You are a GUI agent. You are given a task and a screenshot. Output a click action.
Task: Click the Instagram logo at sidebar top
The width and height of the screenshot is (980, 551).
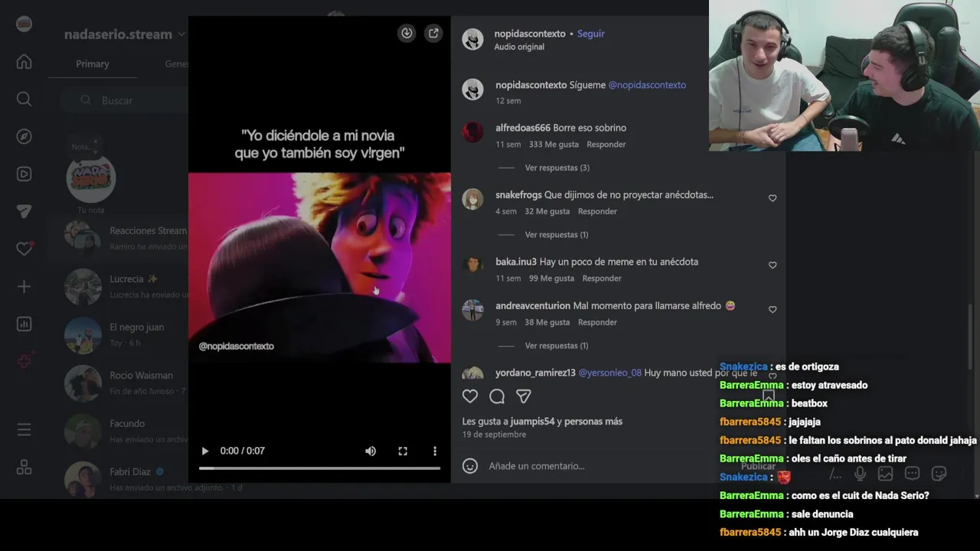click(24, 24)
